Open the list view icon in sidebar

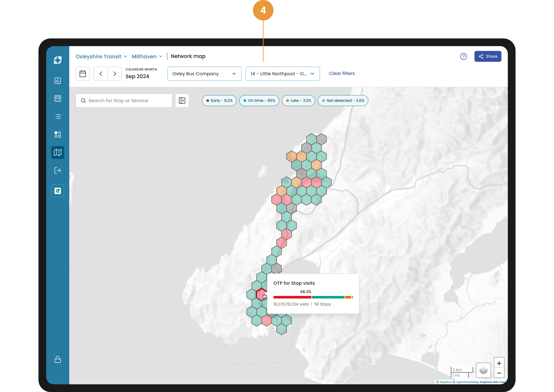pos(57,117)
